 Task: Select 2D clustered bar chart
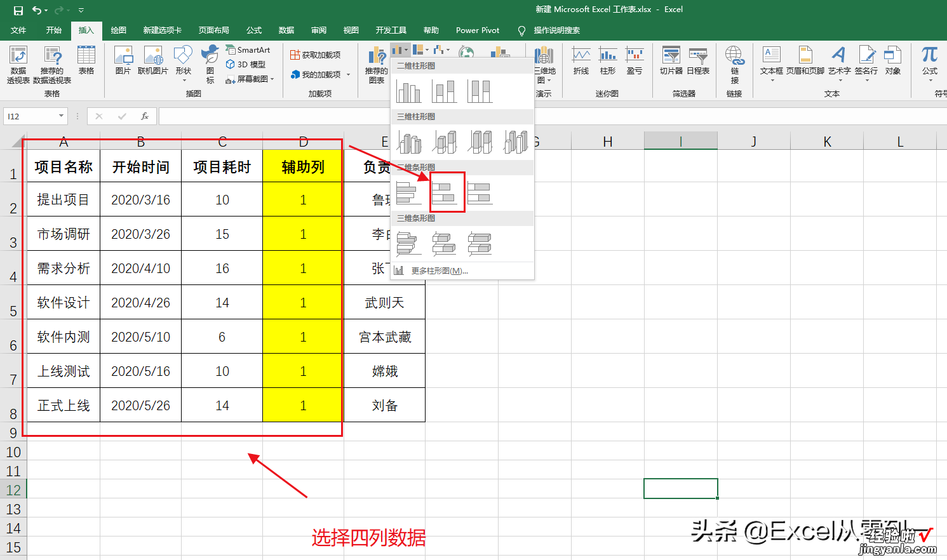409,193
